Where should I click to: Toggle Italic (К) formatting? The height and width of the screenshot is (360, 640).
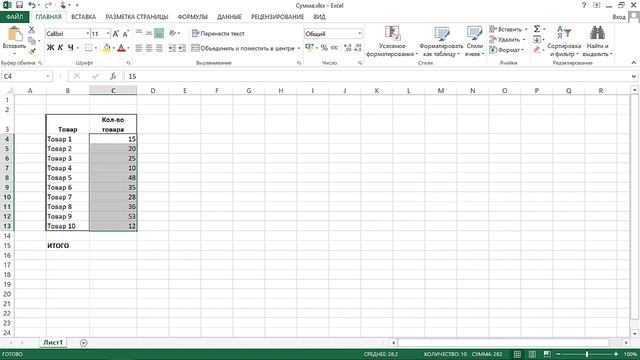pyautogui.click(x=60, y=48)
